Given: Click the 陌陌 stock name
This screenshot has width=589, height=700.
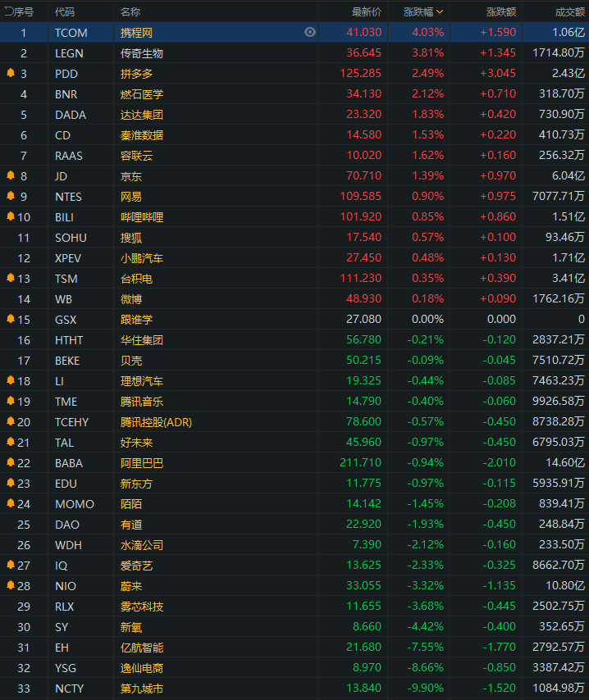Looking at the screenshot, I should tap(131, 504).
